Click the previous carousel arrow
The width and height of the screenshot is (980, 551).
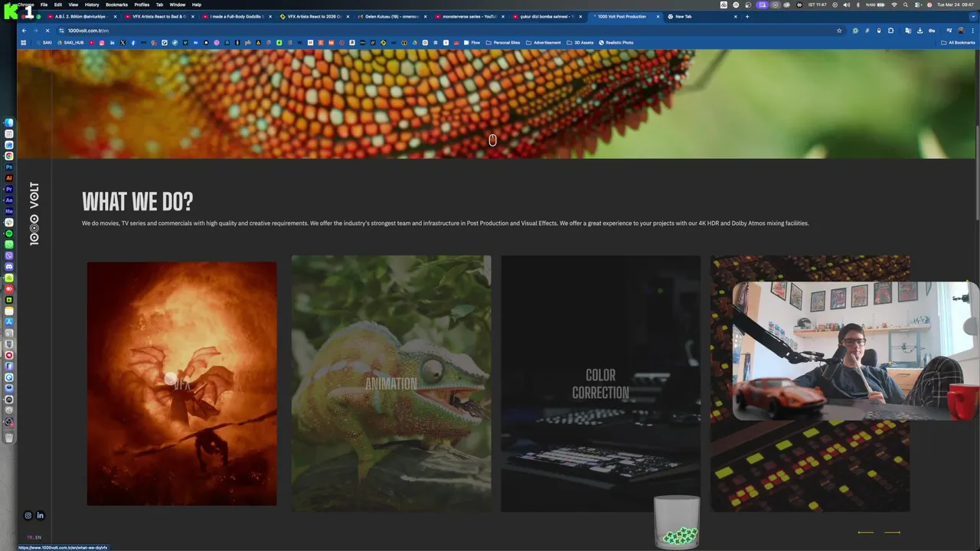click(x=865, y=532)
